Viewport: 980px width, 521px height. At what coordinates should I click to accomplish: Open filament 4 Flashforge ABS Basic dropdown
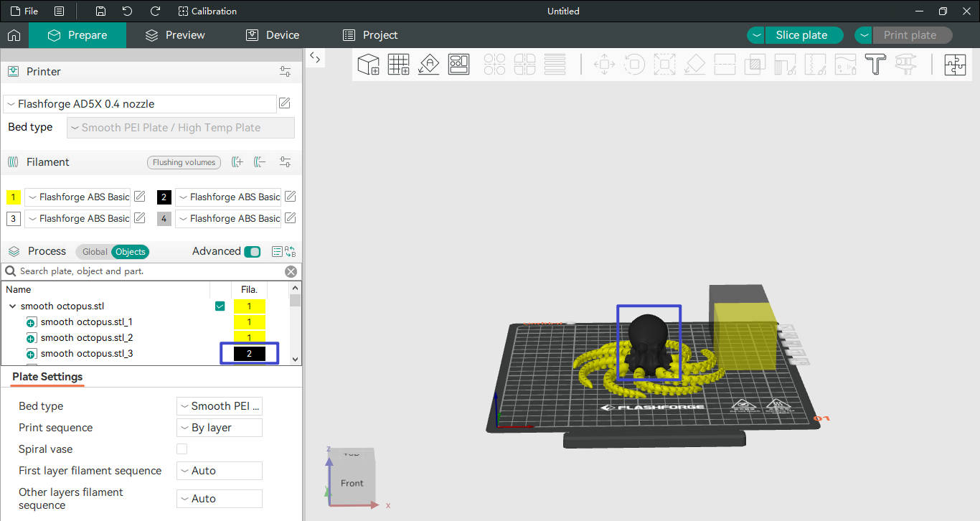[x=228, y=218]
